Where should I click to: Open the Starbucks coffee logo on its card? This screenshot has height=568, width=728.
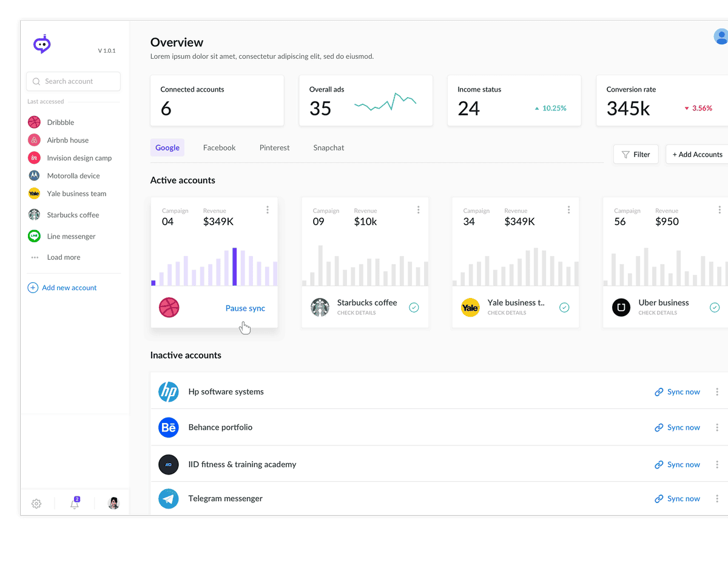tap(317, 307)
